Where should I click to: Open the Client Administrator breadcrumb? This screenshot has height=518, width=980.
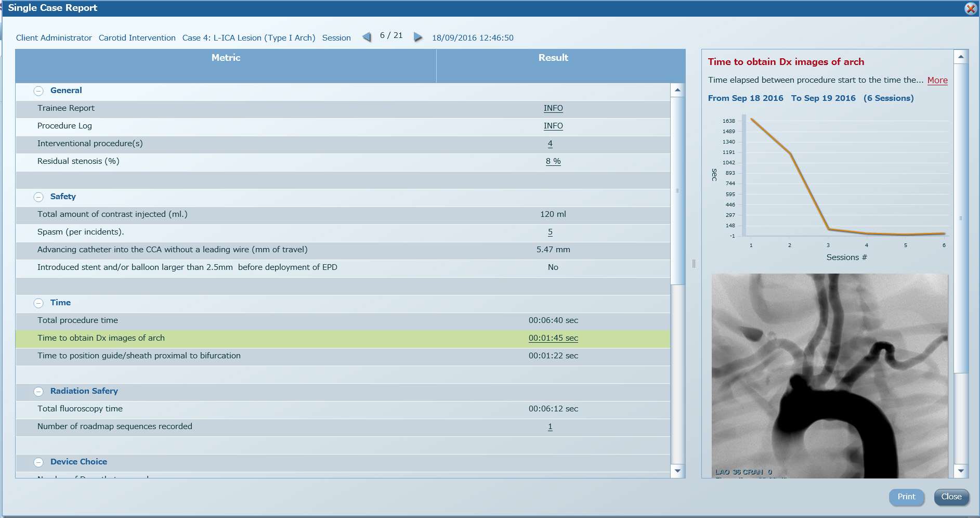click(54, 38)
